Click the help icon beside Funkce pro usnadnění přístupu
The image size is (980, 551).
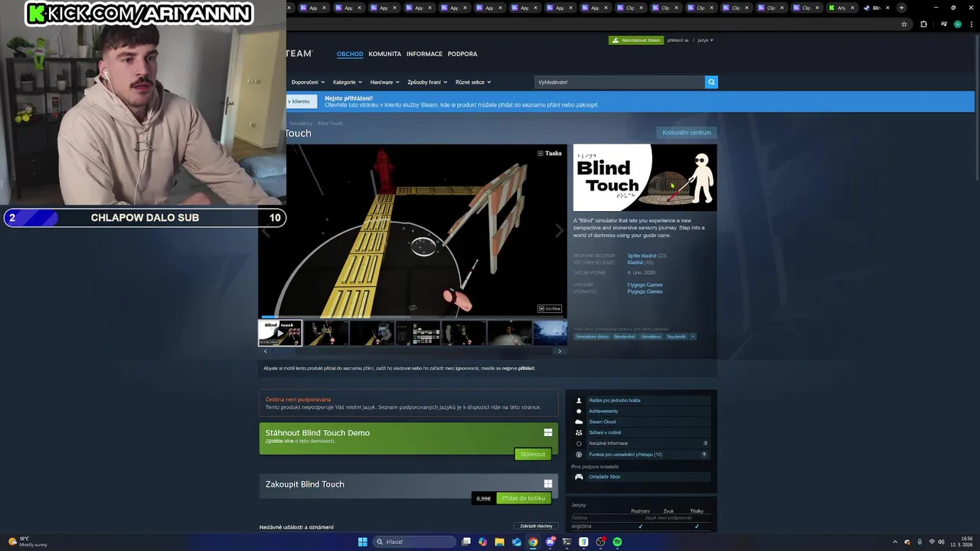click(x=704, y=455)
